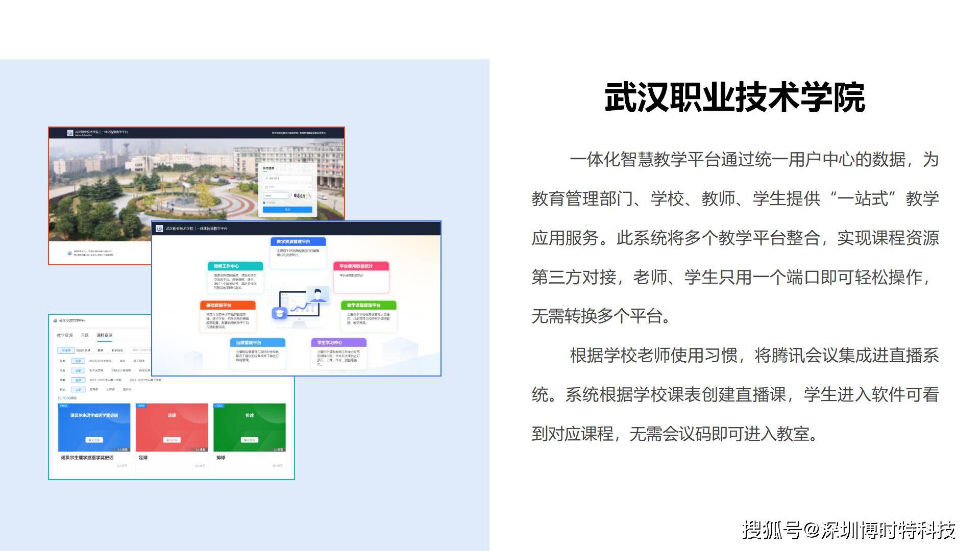Click the college logo in the portal page header
Image resolution: width=980 pixels, height=551 pixels.
[160, 229]
